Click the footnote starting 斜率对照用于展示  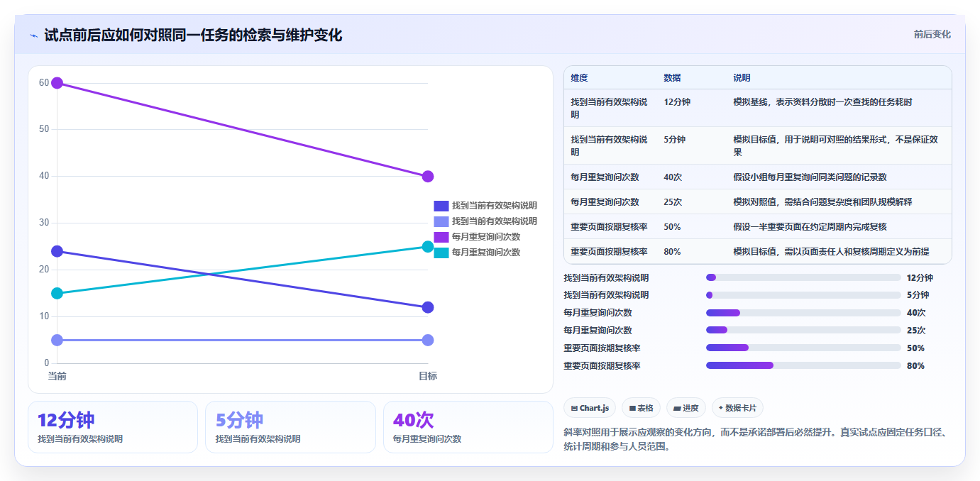[x=757, y=439]
